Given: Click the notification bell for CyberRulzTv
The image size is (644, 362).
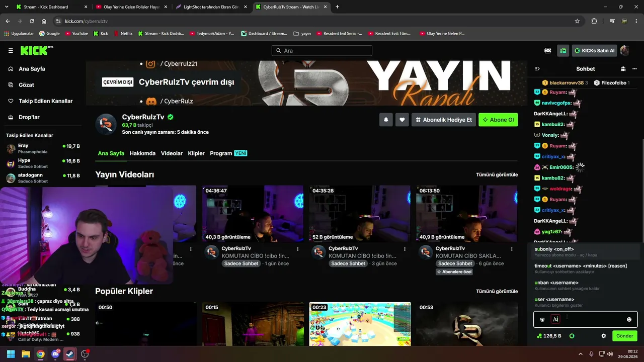Looking at the screenshot, I should point(386,120).
